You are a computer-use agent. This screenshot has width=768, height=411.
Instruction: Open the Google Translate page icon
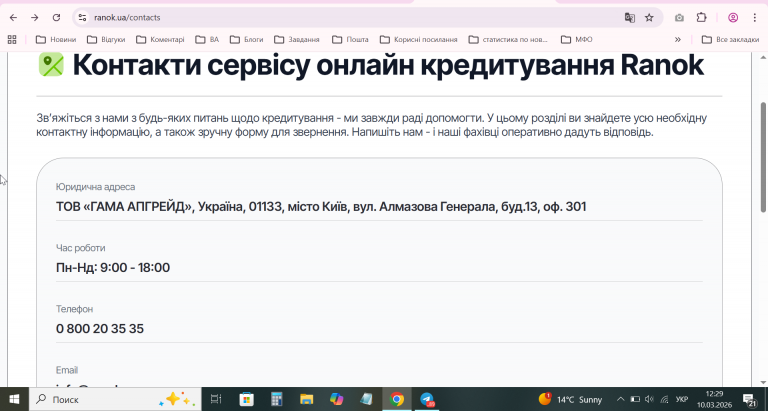(629, 18)
